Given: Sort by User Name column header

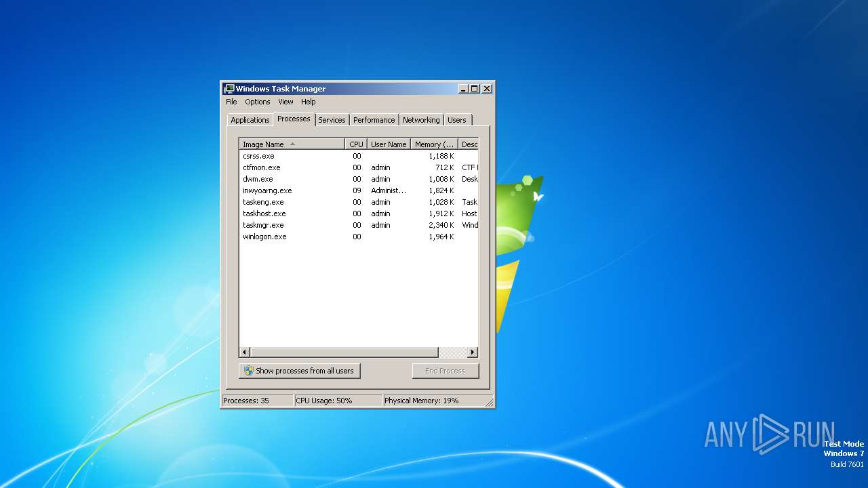Looking at the screenshot, I should (389, 144).
